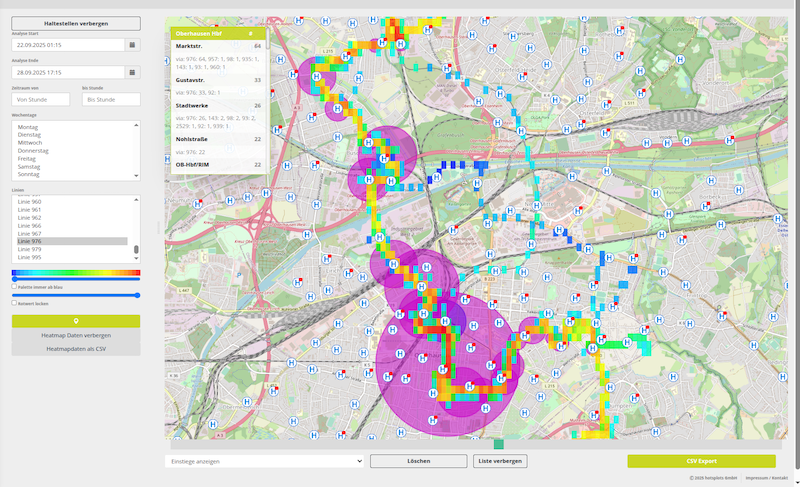The image size is (800, 487).
Task: Select Montag in the Wochentage list
Action: click(28, 127)
